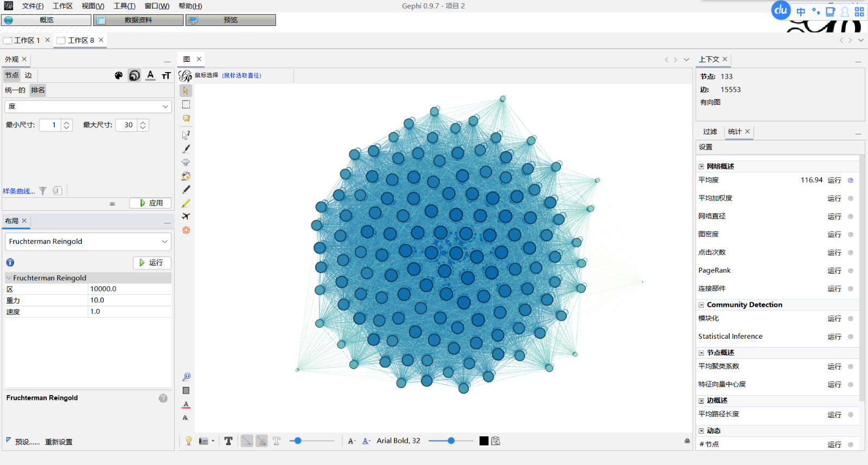
Task: Toggle show node labels T button
Action: (228, 441)
